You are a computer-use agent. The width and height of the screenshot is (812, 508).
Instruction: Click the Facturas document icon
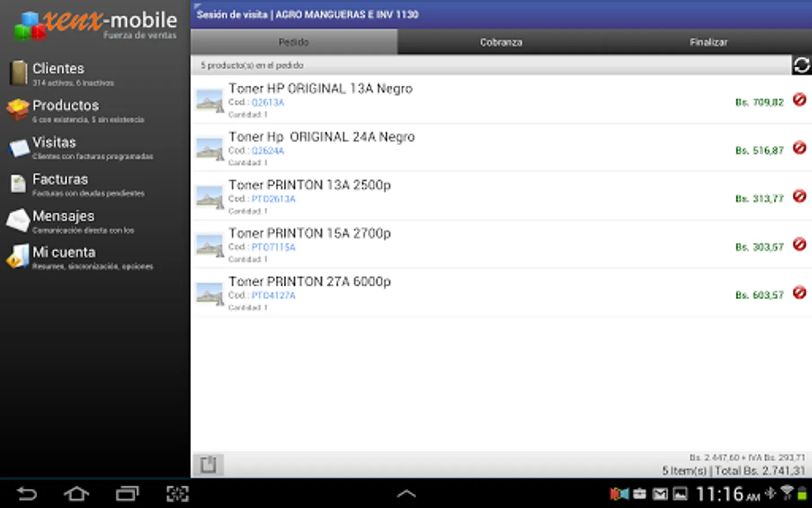coord(18,184)
